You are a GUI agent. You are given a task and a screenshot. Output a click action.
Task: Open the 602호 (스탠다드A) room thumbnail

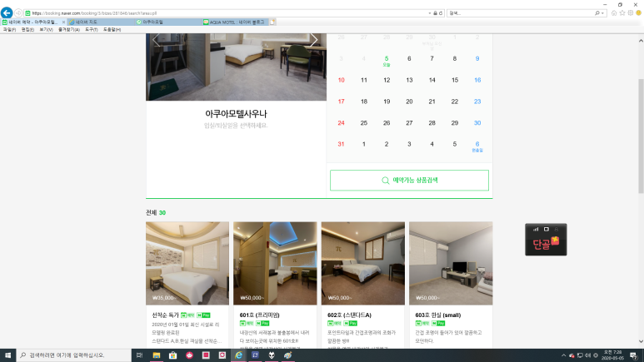(x=363, y=264)
